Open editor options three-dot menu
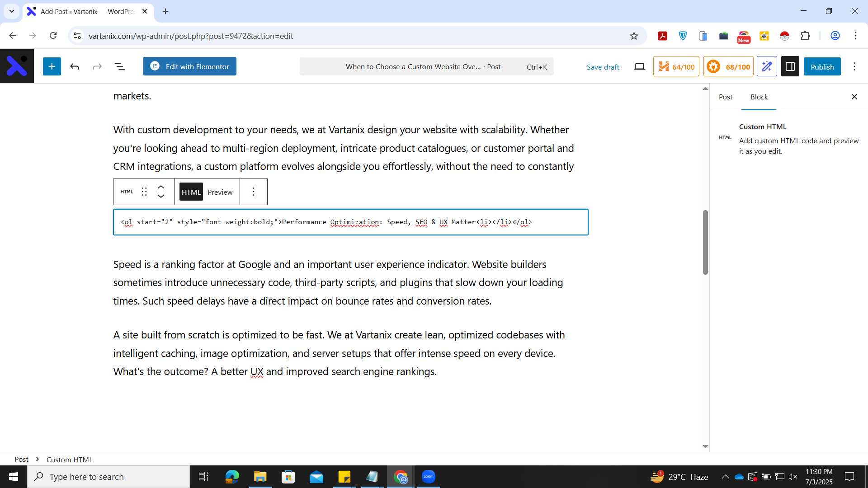 (x=854, y=66)
